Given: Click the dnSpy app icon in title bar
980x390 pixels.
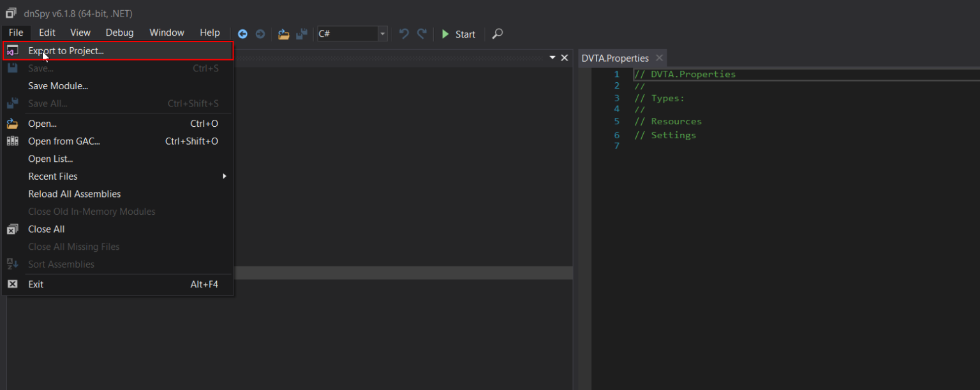Looking at the screenshot, I should (11, 13).
